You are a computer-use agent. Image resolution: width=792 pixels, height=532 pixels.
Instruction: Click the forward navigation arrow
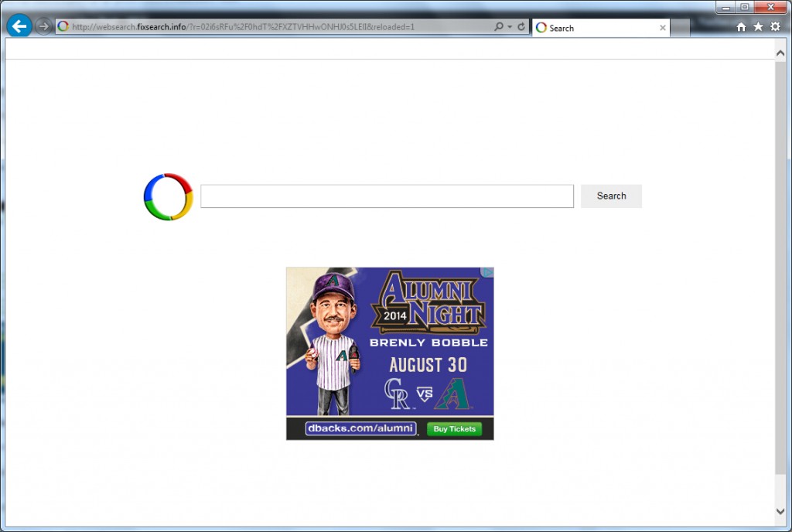point(44,26)
